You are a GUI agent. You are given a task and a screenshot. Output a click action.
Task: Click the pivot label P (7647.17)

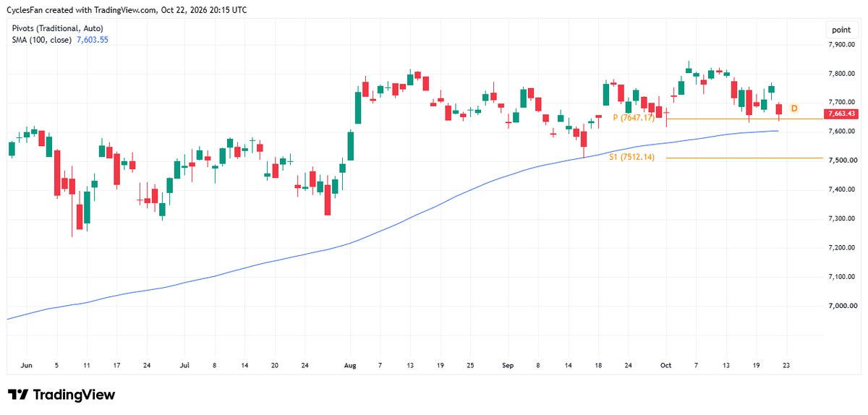(x=634, y=117)
